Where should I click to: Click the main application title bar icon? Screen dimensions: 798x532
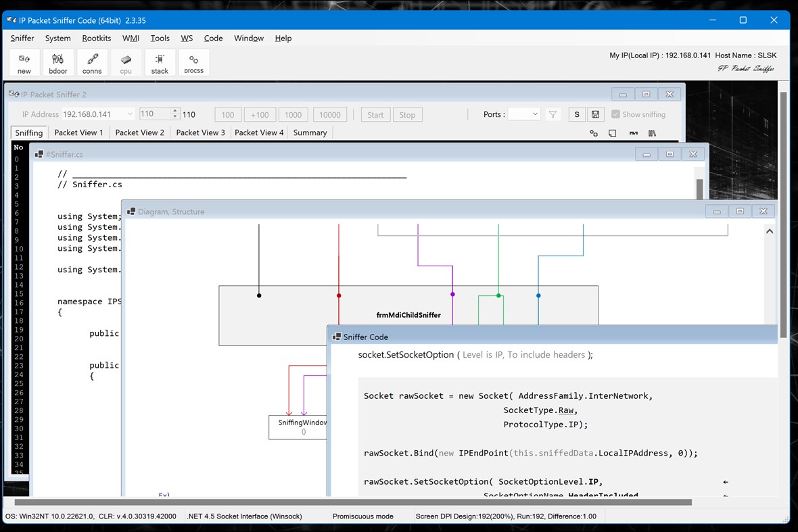[x=11, y=20]
